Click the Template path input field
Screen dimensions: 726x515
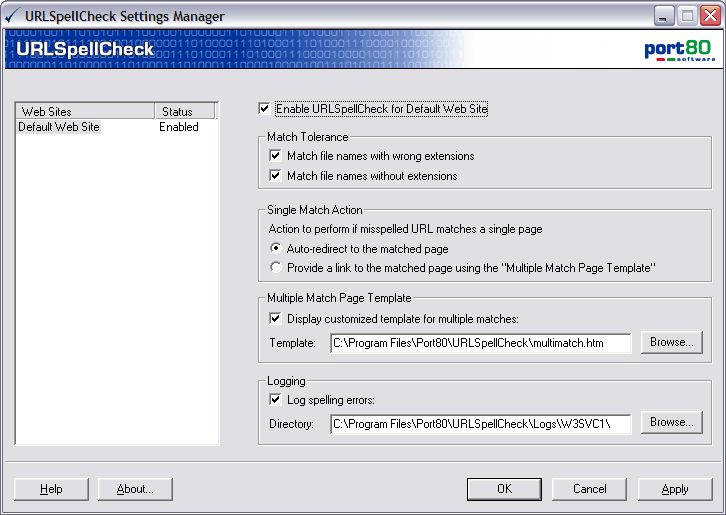[x=481, y=343]
